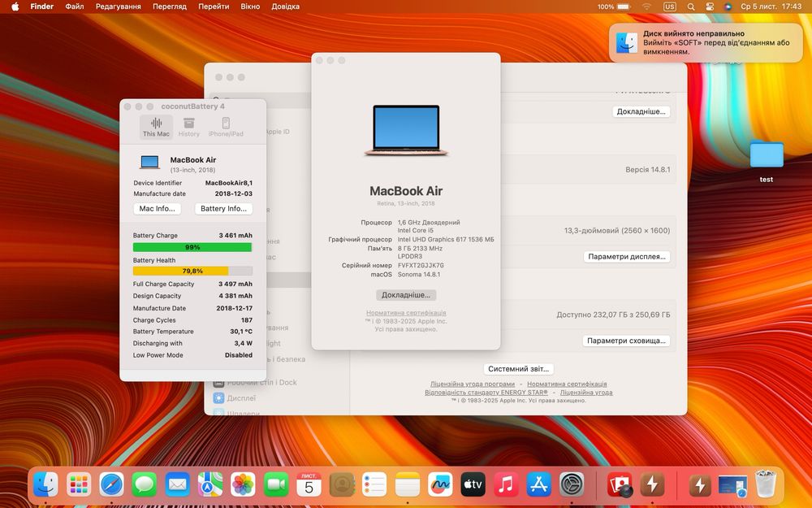Click the Mac Info... button
812x508 pixels.
tap(157, 208)
